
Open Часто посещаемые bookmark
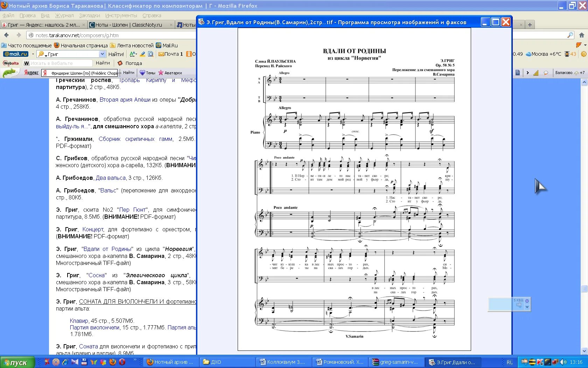tap(27, 45)
